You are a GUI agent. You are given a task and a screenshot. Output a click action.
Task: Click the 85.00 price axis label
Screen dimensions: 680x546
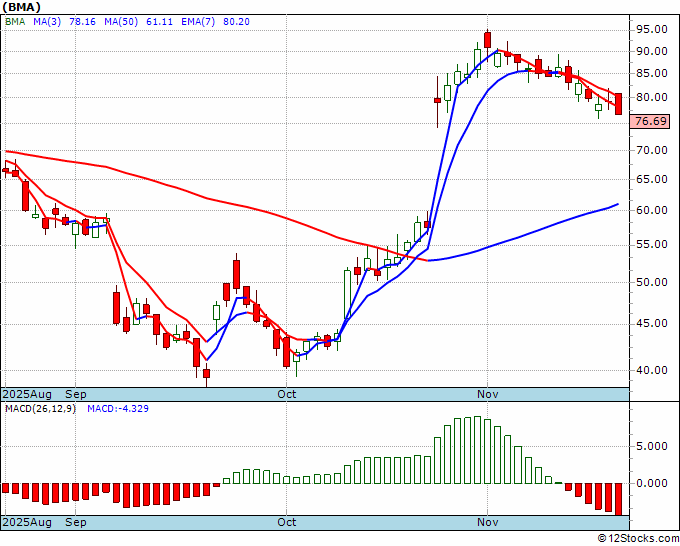[x=651, y=73]
